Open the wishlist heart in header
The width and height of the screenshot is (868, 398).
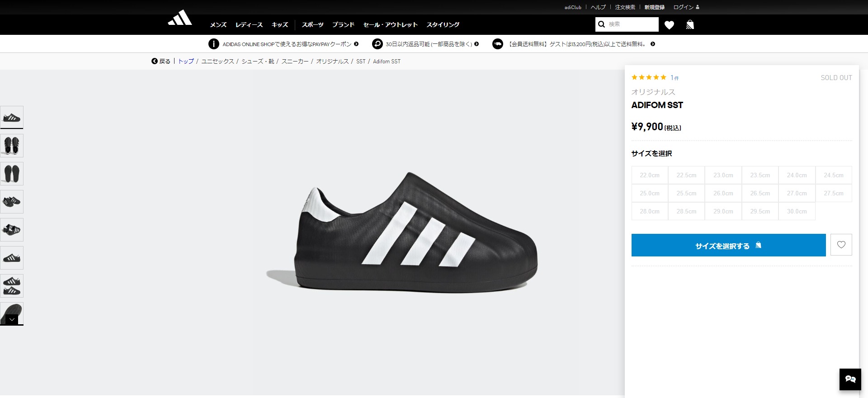point(670,25)
